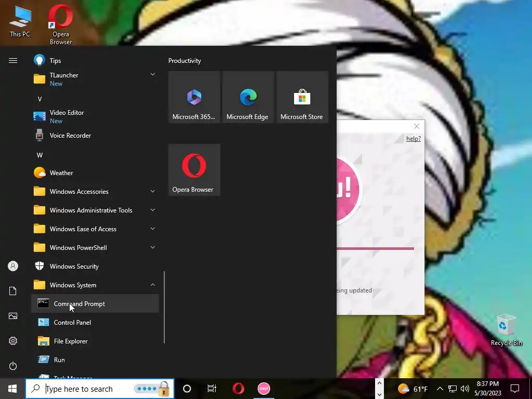Screen dimensions: 532x399
Task: Open Task View on the taskbar
Action: tap(212, 389)
